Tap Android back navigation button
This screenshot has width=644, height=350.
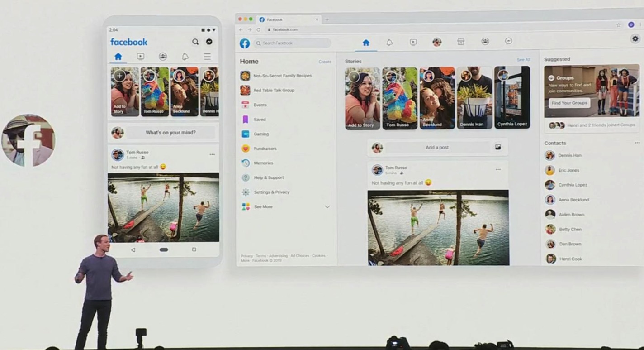(x=133, y=249)
